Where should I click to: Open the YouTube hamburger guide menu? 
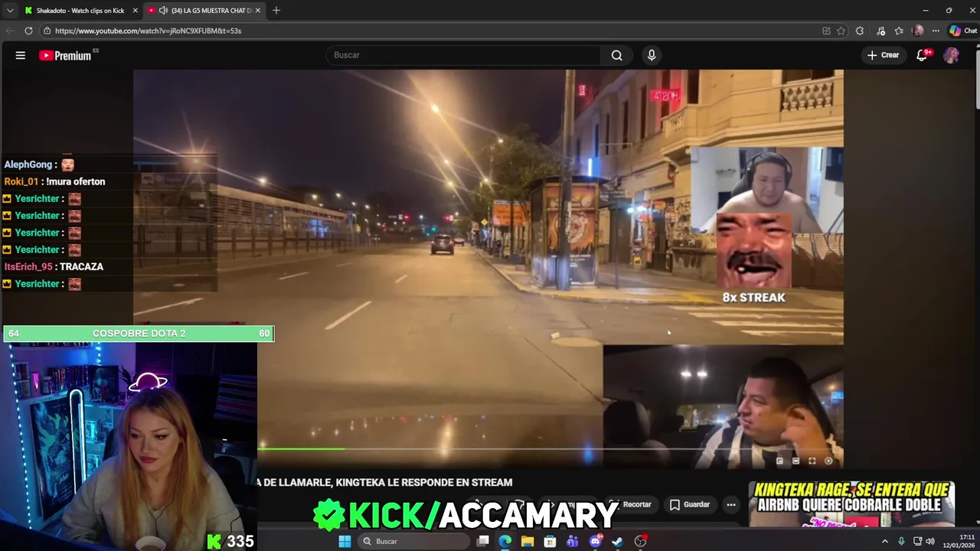tap(21, 55)
